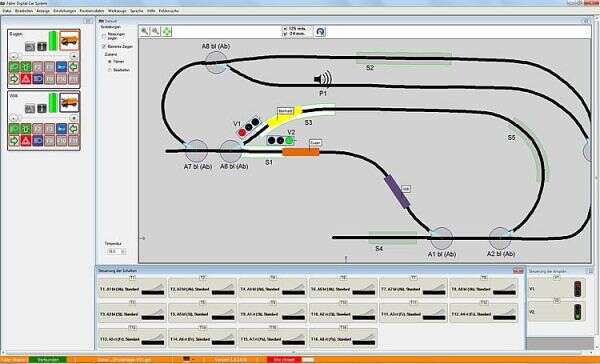Click black info icon in Willi panel

42,108
